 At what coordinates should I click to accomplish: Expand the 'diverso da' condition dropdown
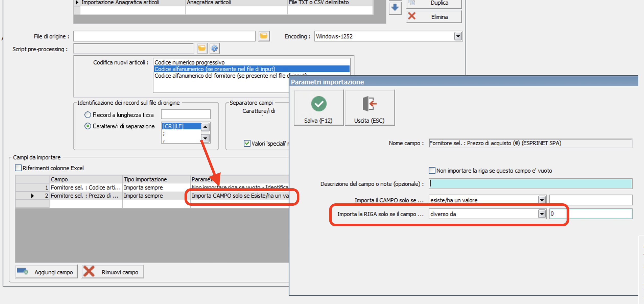point(542,214)
